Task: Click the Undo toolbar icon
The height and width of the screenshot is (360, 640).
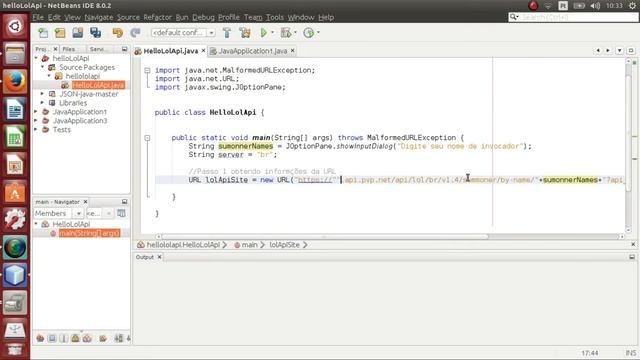Action: pos(118,33)
